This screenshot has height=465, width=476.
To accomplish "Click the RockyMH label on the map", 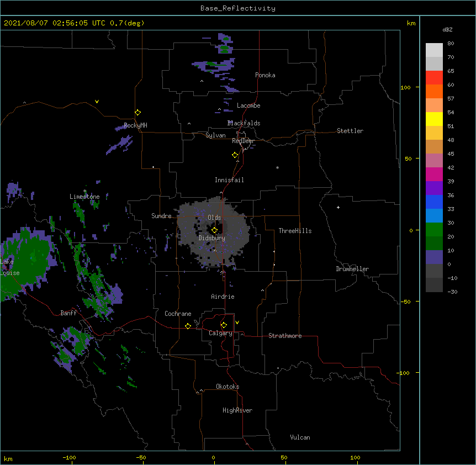I will pos(135,125).
